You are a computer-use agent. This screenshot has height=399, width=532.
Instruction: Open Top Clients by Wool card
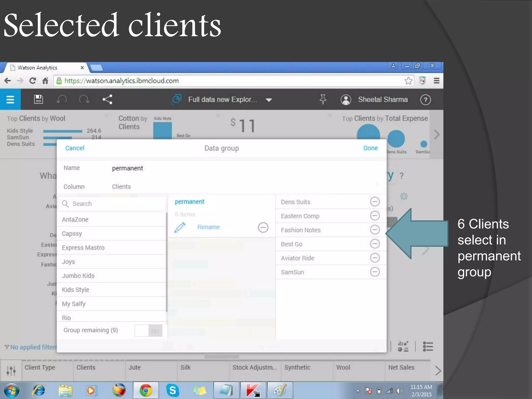pyautogui.click(x=36, y=118)
